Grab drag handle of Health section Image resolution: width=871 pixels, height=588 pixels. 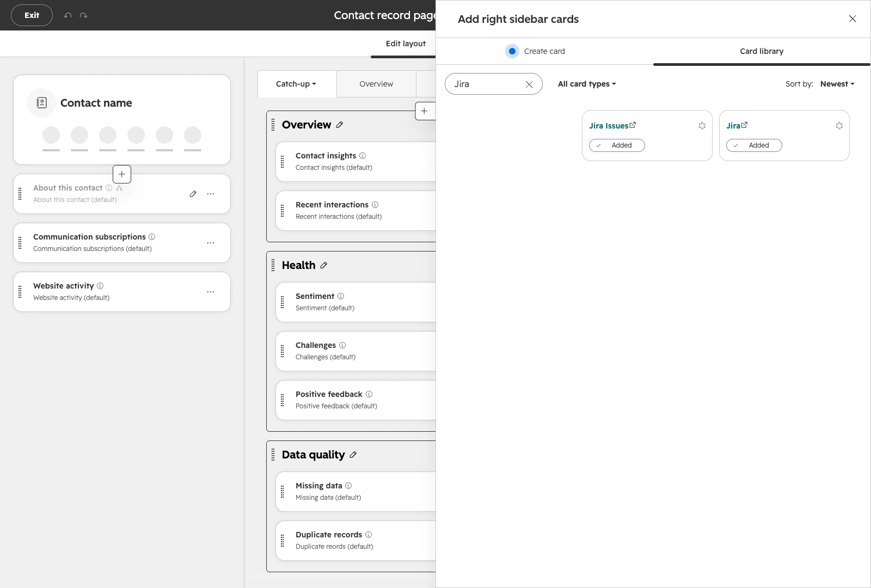(273, 265)
